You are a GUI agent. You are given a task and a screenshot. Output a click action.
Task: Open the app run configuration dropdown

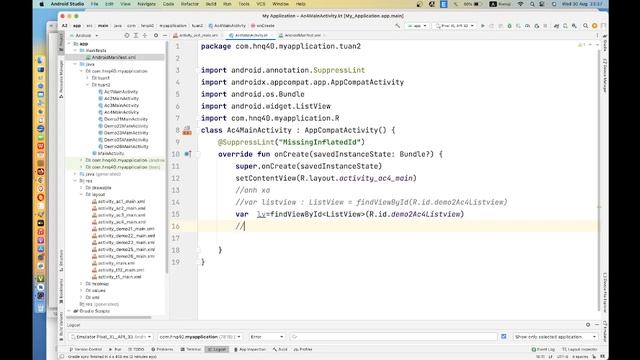417,26
